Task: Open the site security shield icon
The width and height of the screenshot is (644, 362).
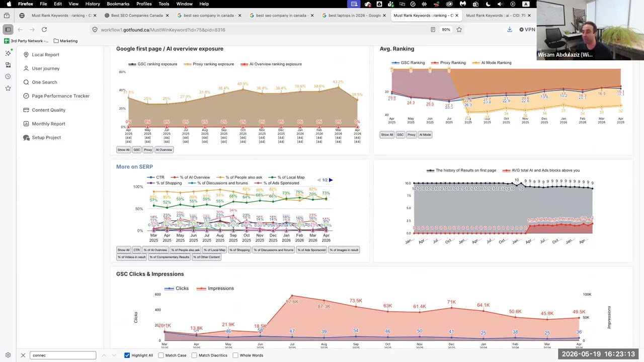Action: 95,30
